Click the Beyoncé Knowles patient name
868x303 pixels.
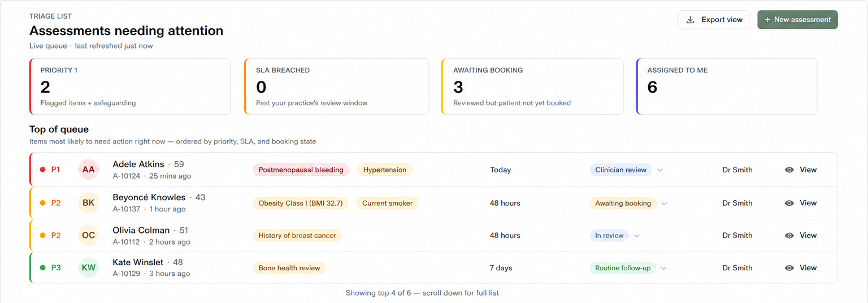click(149, 197)
